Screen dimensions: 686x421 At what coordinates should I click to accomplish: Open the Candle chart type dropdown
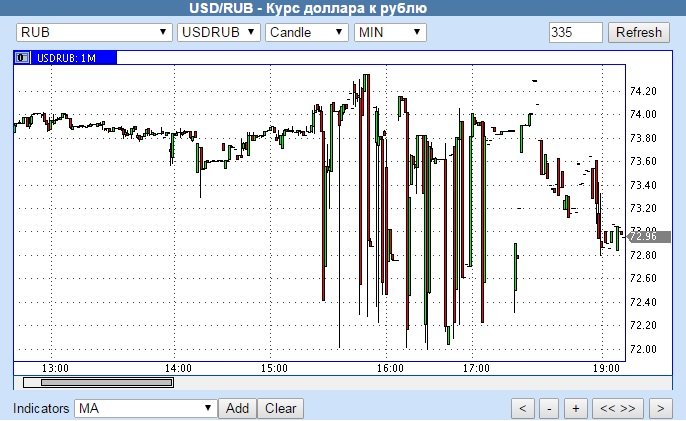[307, 32]
